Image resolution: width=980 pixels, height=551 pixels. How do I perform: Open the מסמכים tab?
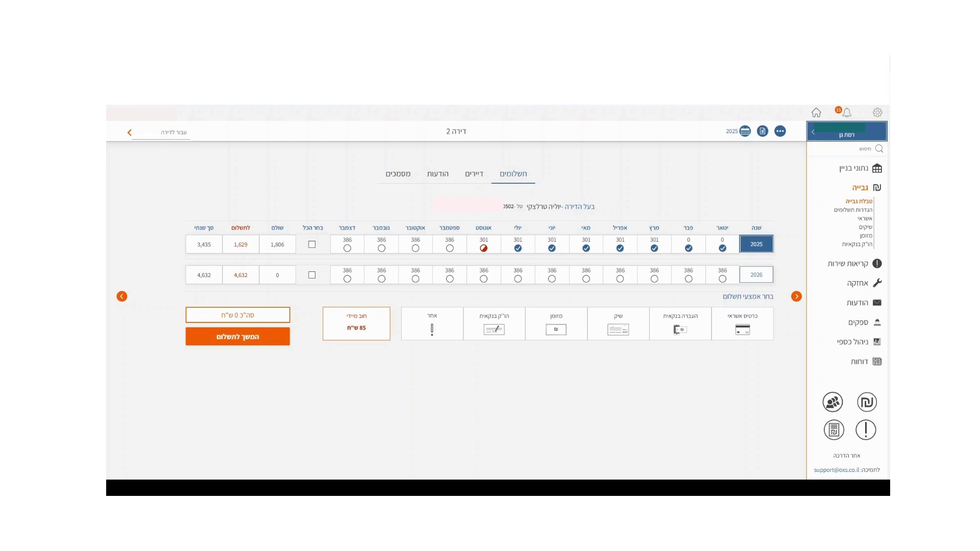coord(398,174)
